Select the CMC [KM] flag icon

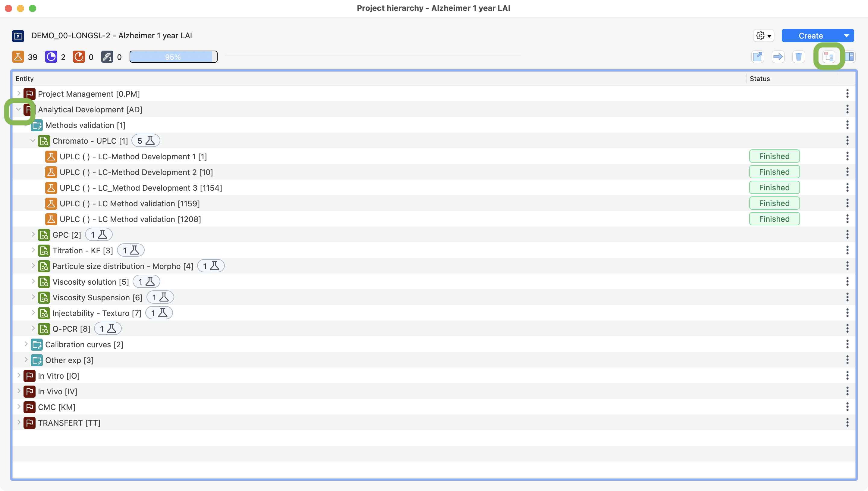click(29, 407)
